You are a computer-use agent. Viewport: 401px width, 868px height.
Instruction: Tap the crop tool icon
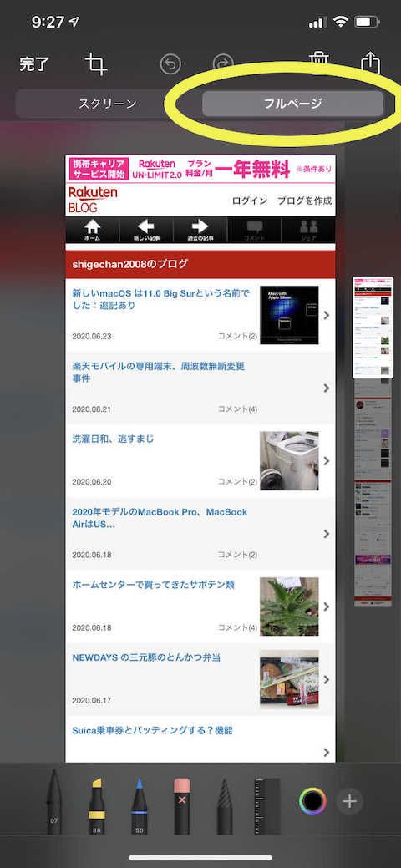click(x=96, y=64)
